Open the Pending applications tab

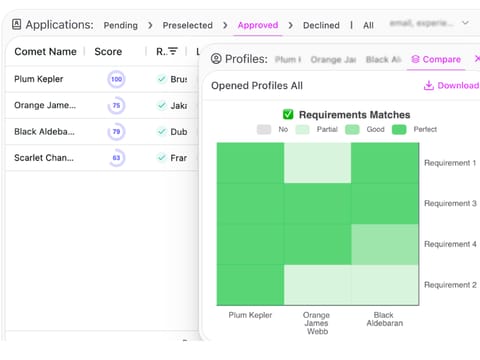tap(121, 25)
